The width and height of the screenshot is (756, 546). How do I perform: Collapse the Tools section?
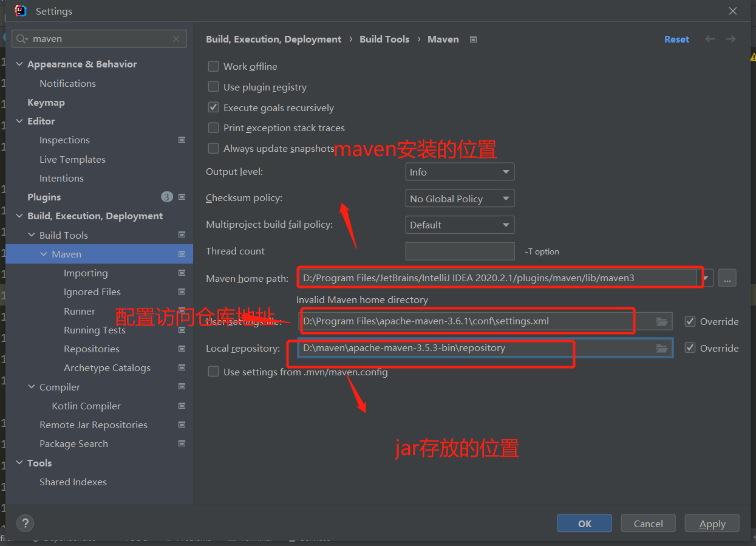pyautogui.click(x=19, y=463)
